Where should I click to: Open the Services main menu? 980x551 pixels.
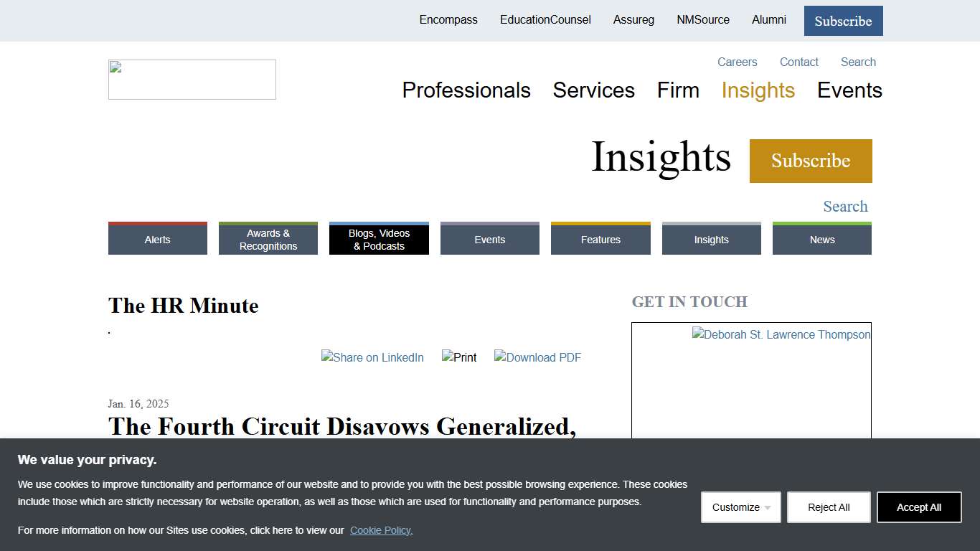[593, 90]
